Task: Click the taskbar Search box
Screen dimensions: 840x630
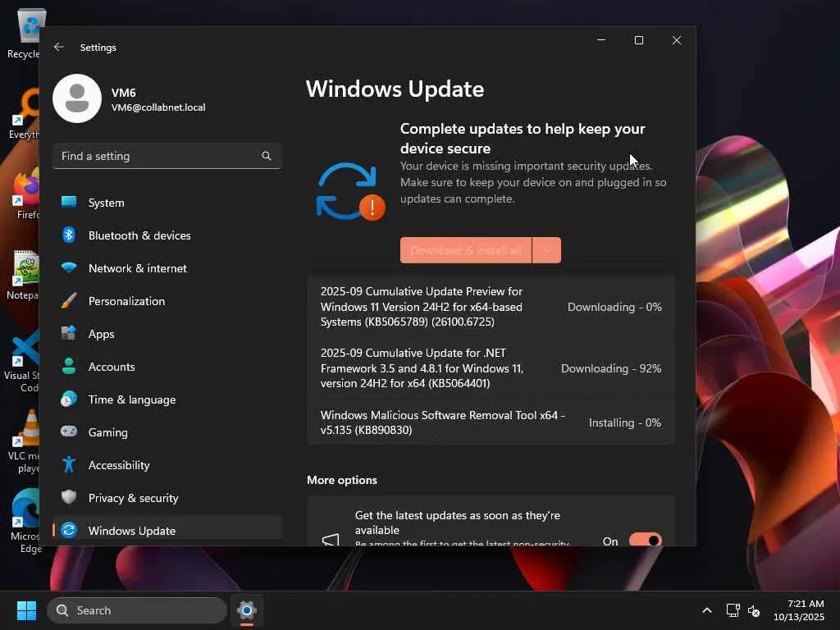Action: coord(137,610)
